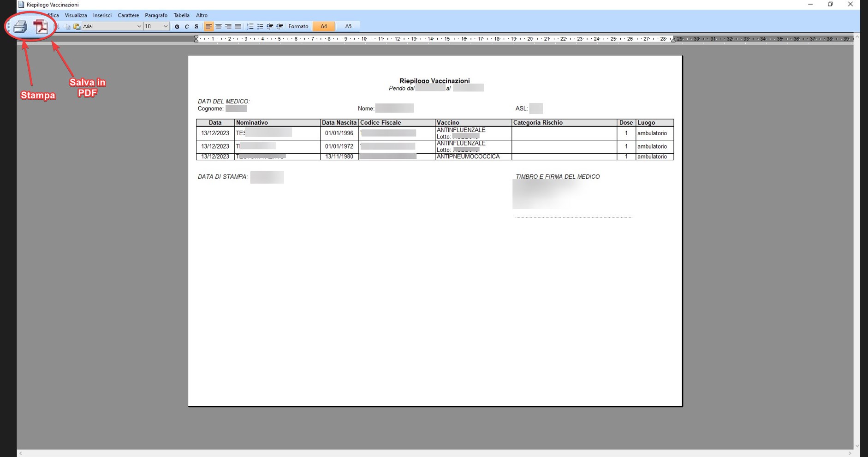Viewport: 868px width, 457px height.
Task: Click the ASL label
Action: 522,108
